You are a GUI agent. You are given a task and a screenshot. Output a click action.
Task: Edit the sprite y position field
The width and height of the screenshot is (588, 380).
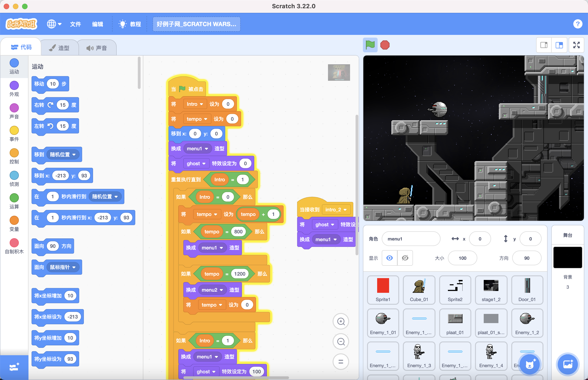coord(530,239)
